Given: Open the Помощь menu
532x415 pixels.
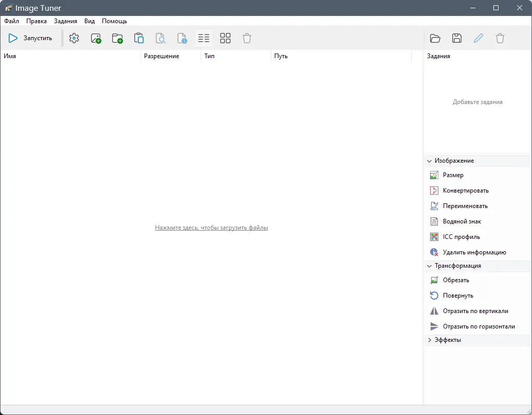Looking at the screenshot, I should coord(114,21).
